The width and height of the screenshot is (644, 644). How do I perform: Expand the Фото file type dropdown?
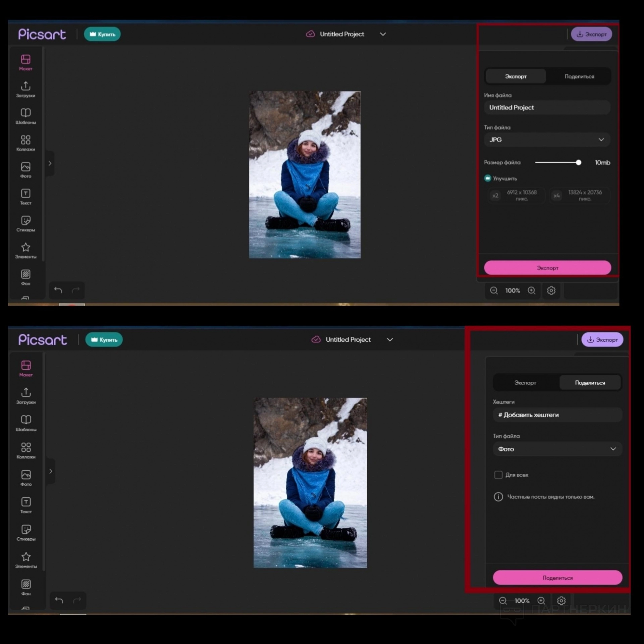coord(557,449)
